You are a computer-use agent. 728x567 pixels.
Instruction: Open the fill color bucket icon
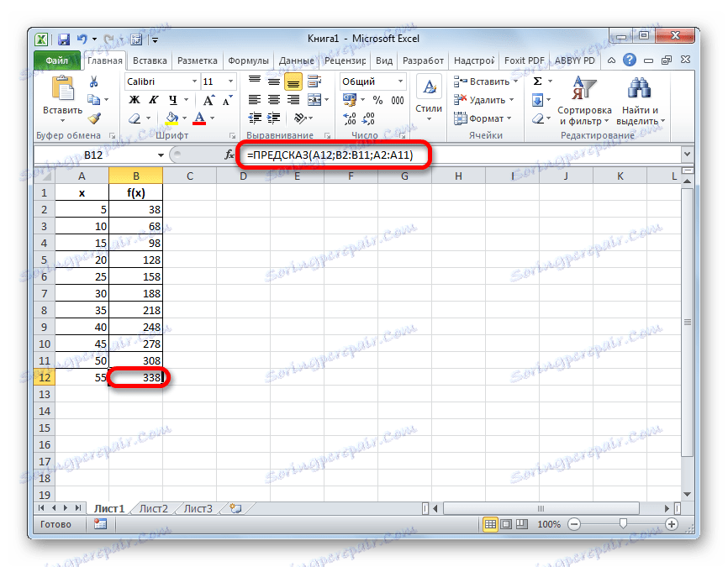[x=171, y=117]
